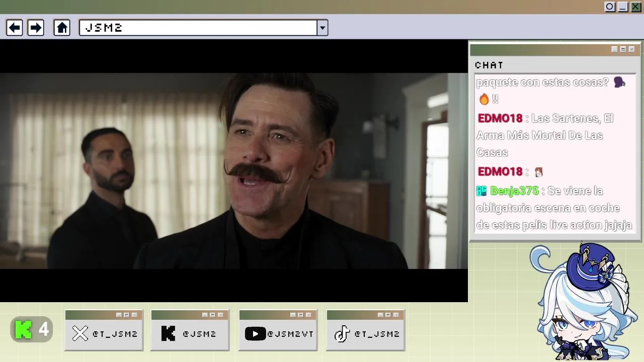644x362 pixels.
Task: Click the video player frame
Action: 234,171
